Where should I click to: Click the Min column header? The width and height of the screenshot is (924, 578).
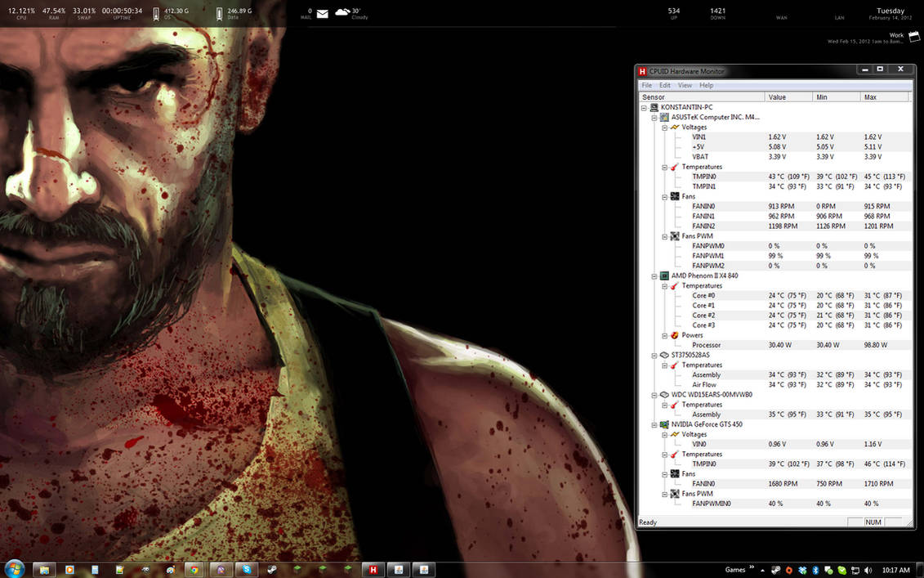[x=837, y=96]
